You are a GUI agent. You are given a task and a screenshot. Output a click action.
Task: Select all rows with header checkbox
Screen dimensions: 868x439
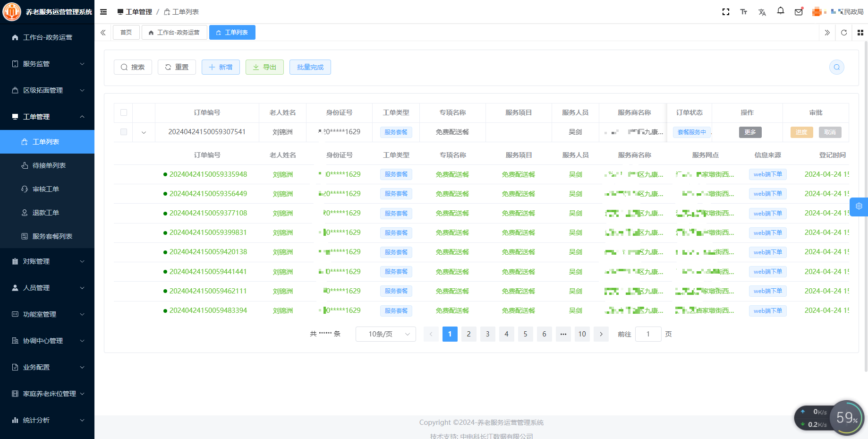(124, 112)
